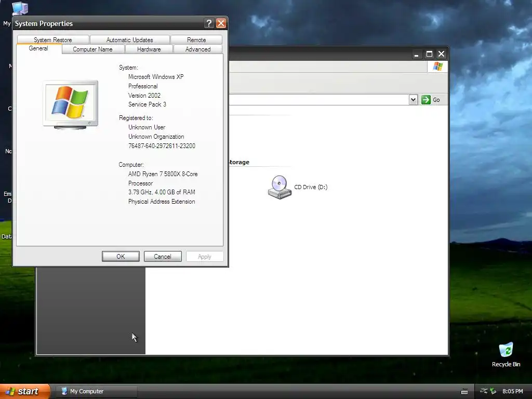Click the 'Service Pack 3' text
532x399 pixels.
[x=147, y=104]
